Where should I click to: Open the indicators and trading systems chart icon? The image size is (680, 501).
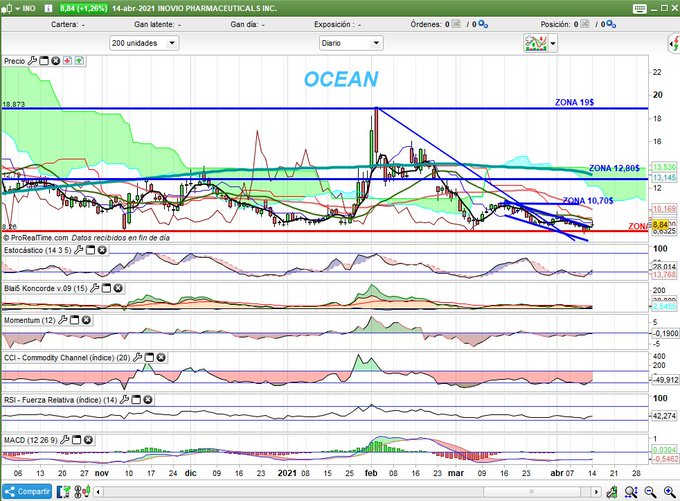pyautogui.click(x=536, y=43)
